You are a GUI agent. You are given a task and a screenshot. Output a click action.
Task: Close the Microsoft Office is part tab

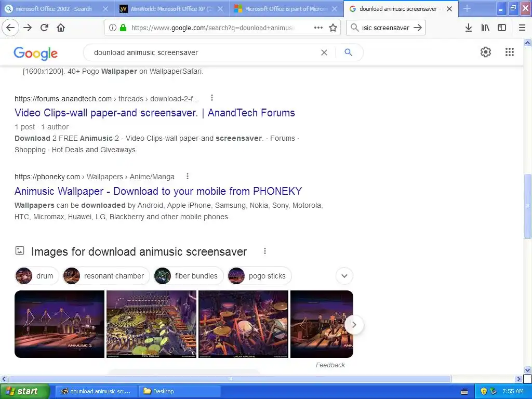coord(335,9)
